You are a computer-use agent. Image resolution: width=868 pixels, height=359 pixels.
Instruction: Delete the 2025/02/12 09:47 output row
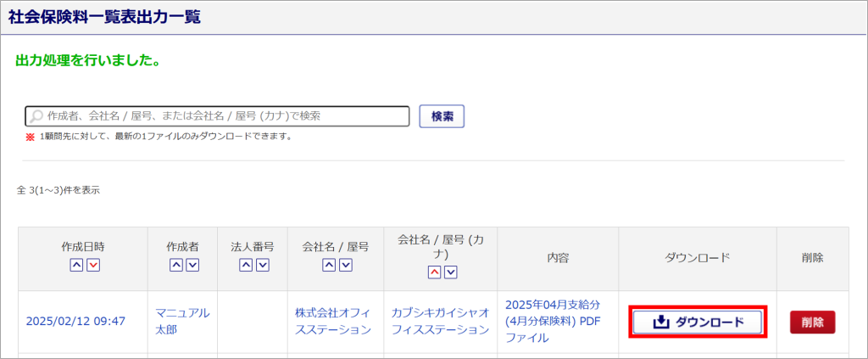tap(812, 323)
